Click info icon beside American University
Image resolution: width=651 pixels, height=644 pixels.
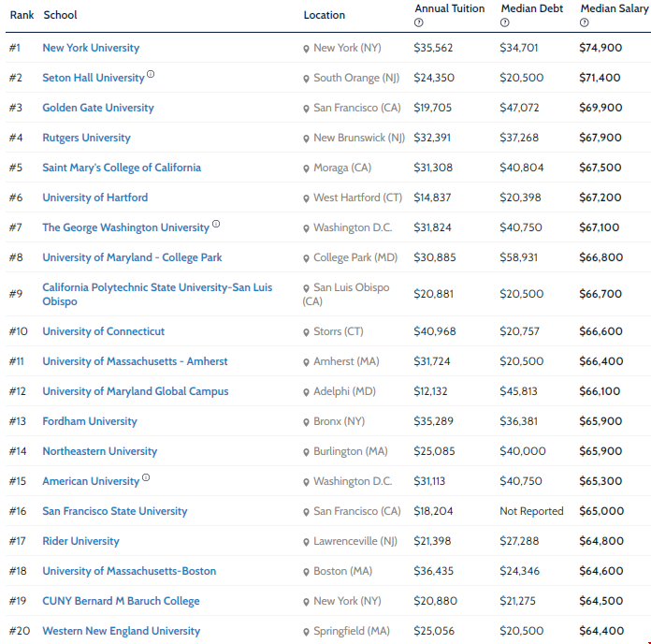(x=146, y=478)
